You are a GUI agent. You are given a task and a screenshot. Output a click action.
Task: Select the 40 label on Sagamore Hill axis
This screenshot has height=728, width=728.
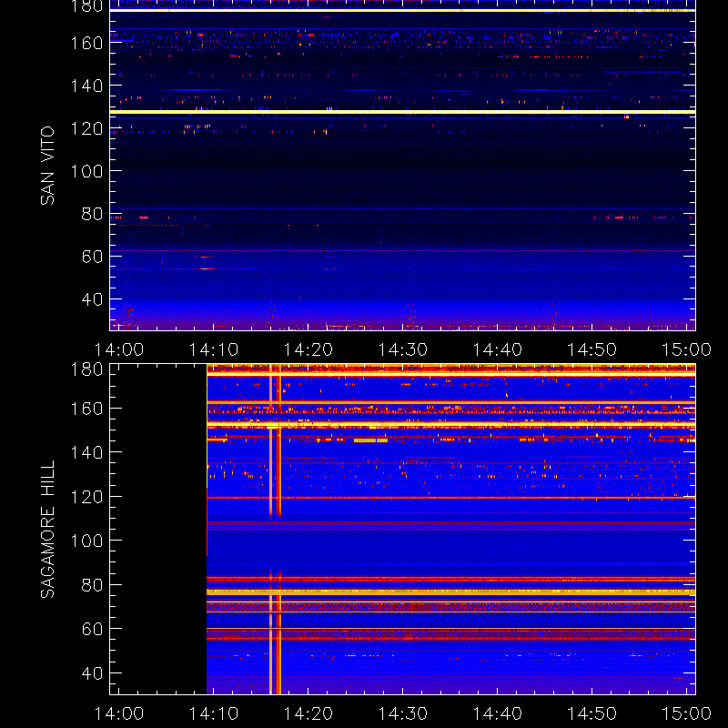point(92,672)
